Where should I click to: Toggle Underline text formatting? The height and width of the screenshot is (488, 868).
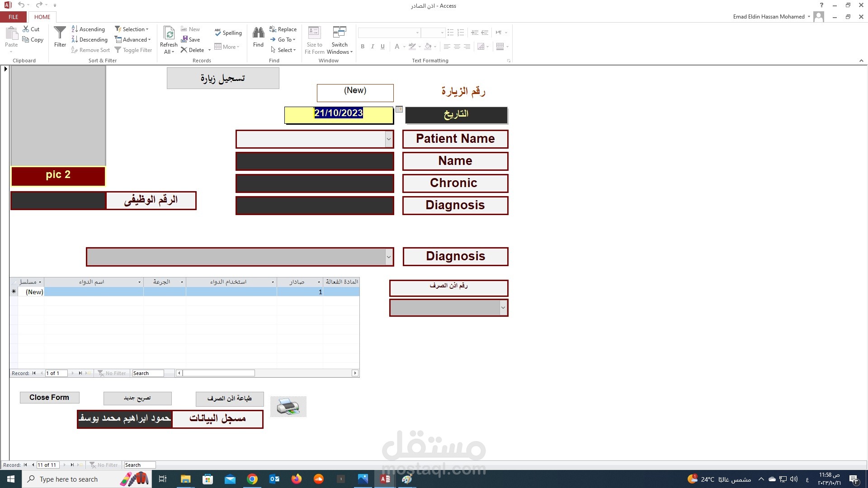pyautogui.click(x=382, y=47)
